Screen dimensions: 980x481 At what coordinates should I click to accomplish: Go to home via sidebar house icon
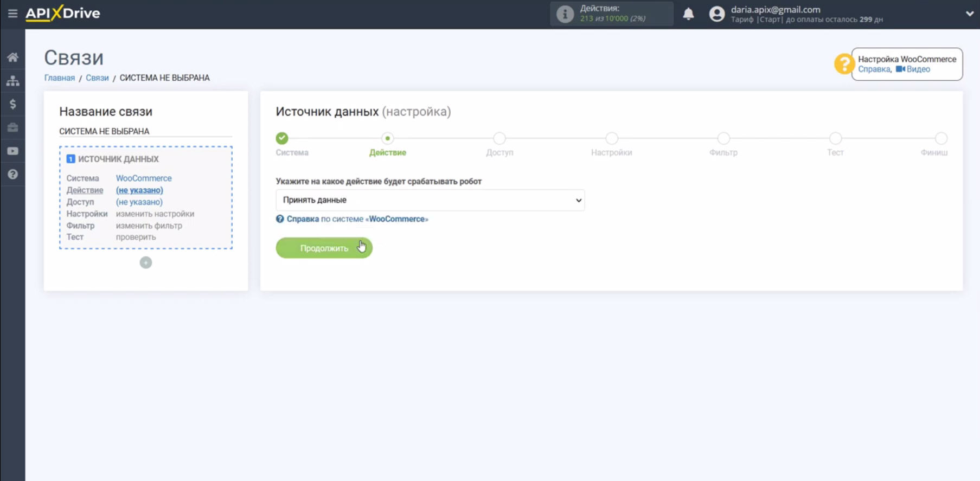12,57
